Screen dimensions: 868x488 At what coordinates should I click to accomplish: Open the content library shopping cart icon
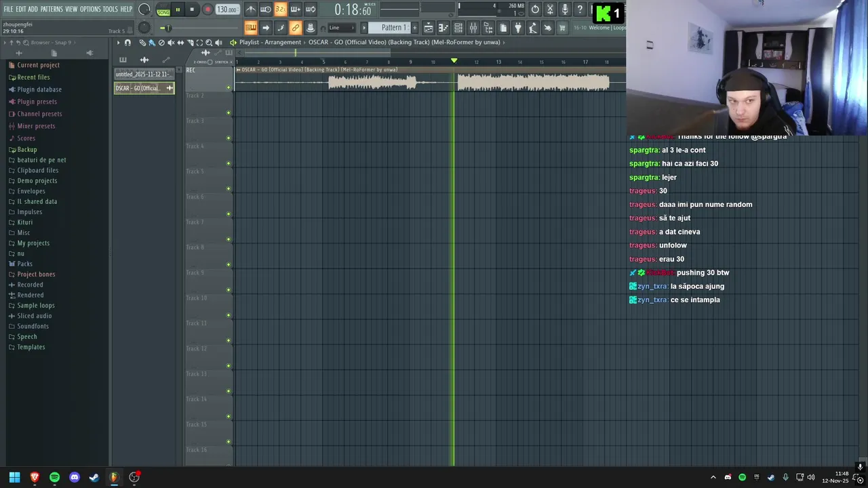(561, 28)
